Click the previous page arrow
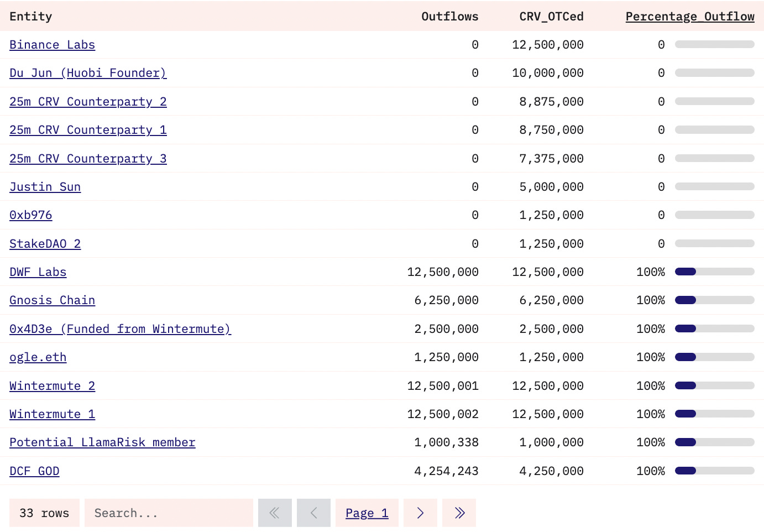 pos(313,513)
